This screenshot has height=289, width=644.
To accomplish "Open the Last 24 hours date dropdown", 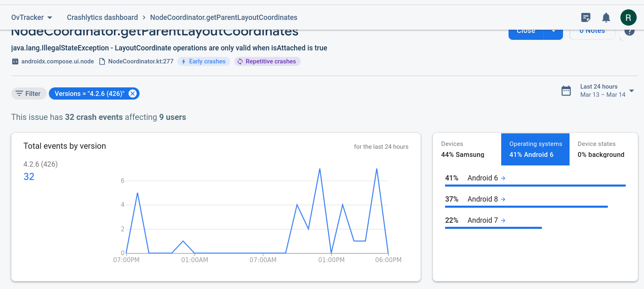I will click(x=631, y=91).
